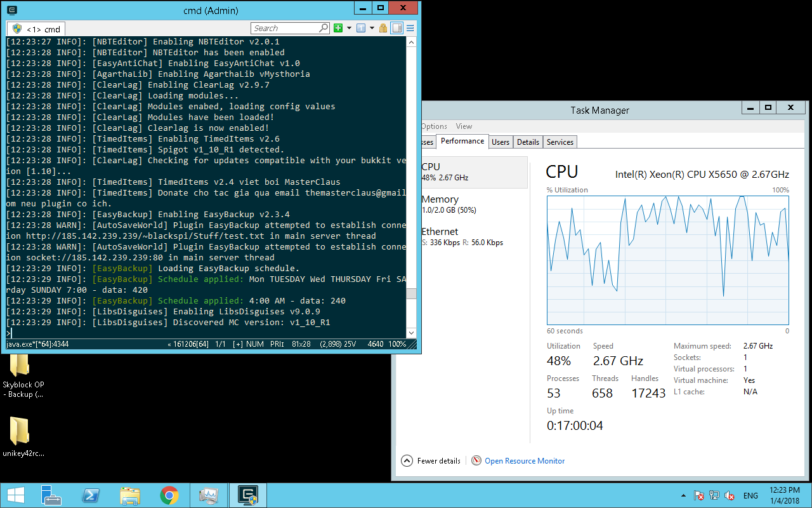Toggle NUM indicator in ConEmu status bar

255,344
